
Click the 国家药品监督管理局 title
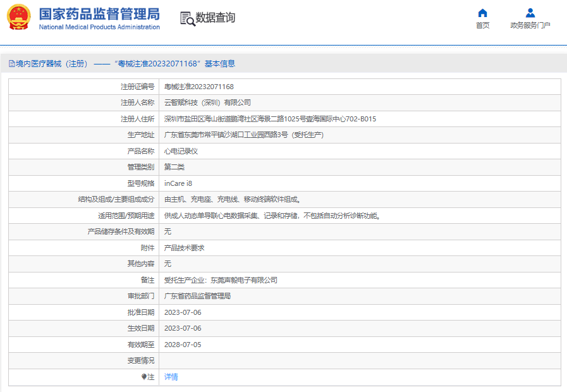(99, 14)
